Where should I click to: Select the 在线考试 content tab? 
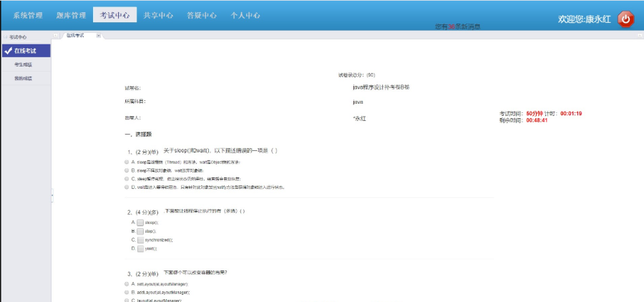76,36
